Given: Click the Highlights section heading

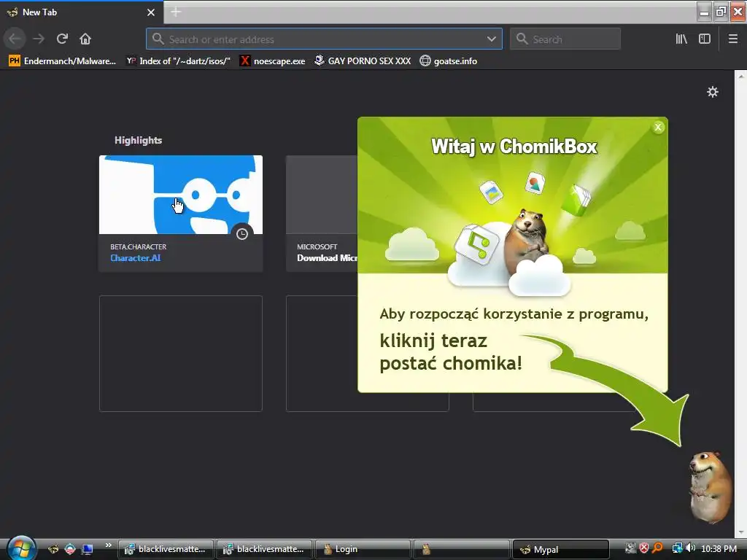Looking at the screenshot, I should [138, 140].
